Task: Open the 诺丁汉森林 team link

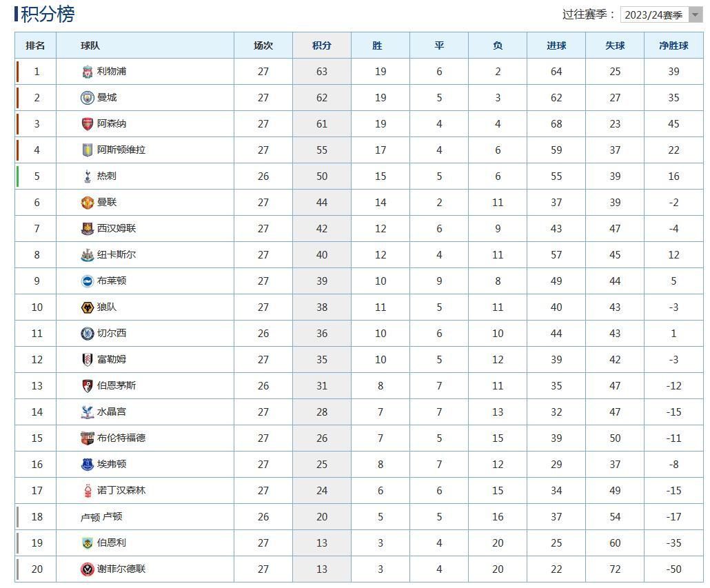Action: [x=121, y=490]
